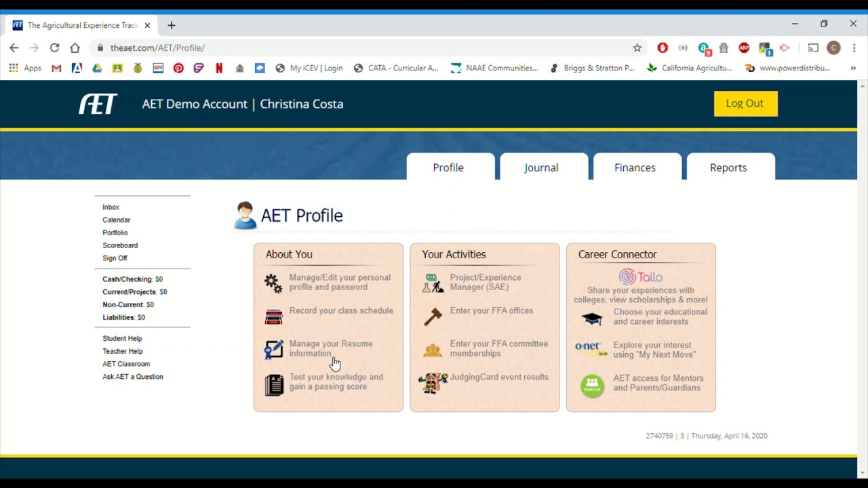Open the Chrome three-dot menu
The image size is (868, 488).
point(854,47)
